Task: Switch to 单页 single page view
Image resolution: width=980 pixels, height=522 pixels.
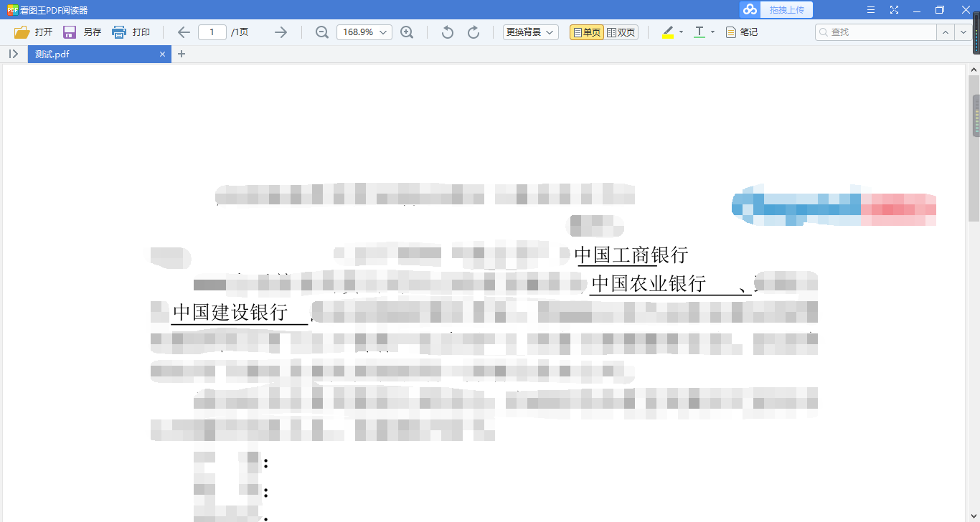Action: tap(587, 32)
